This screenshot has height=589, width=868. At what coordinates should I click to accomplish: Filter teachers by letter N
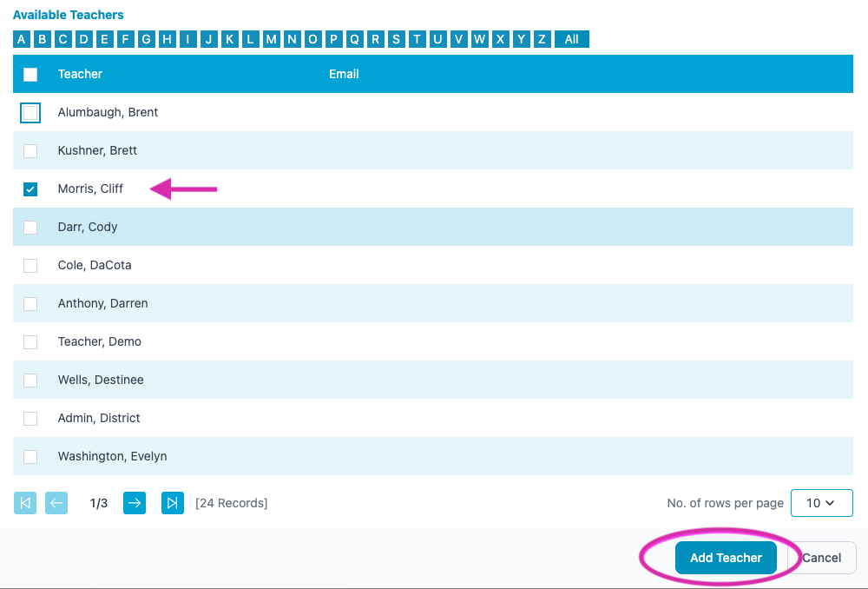(x=293, y=39)
